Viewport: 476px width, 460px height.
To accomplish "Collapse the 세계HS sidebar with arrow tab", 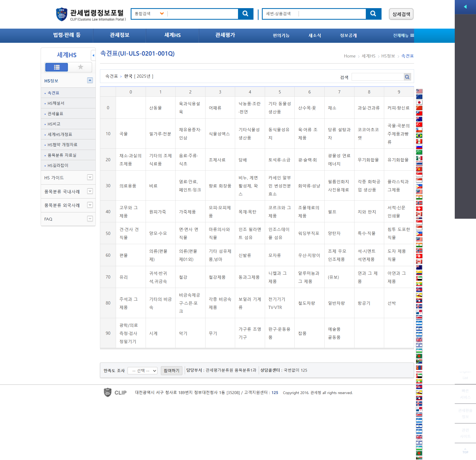I will point(93,55).
